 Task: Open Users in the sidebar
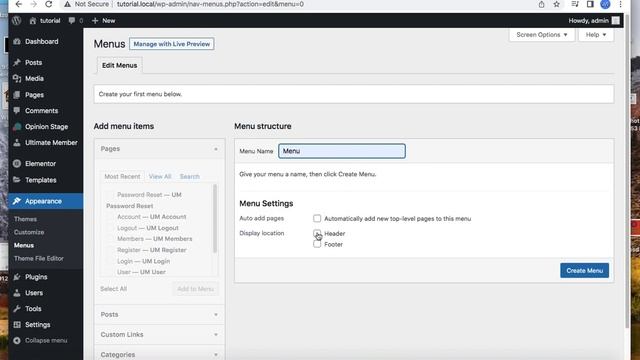point(34,293)
